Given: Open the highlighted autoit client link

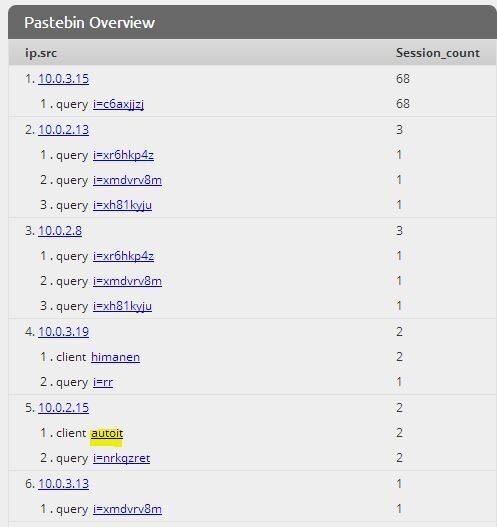Looking at the screenshot, I should click(x=107, y=433).
